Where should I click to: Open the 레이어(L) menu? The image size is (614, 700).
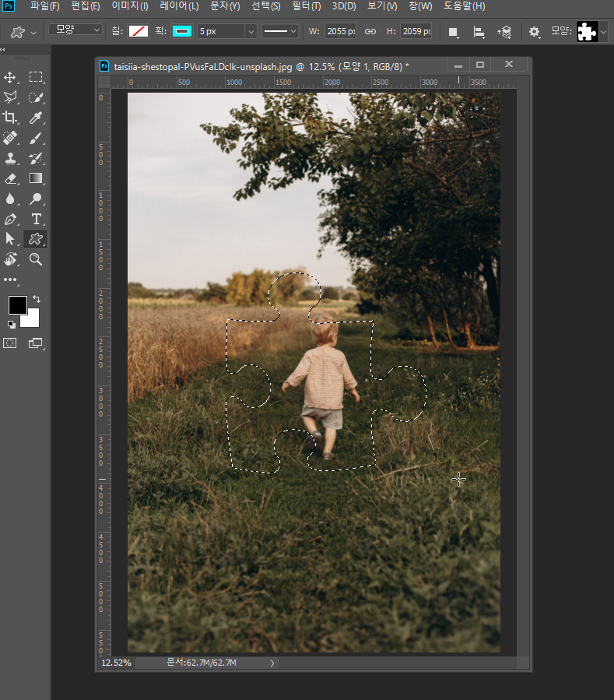tap(179, 6)
